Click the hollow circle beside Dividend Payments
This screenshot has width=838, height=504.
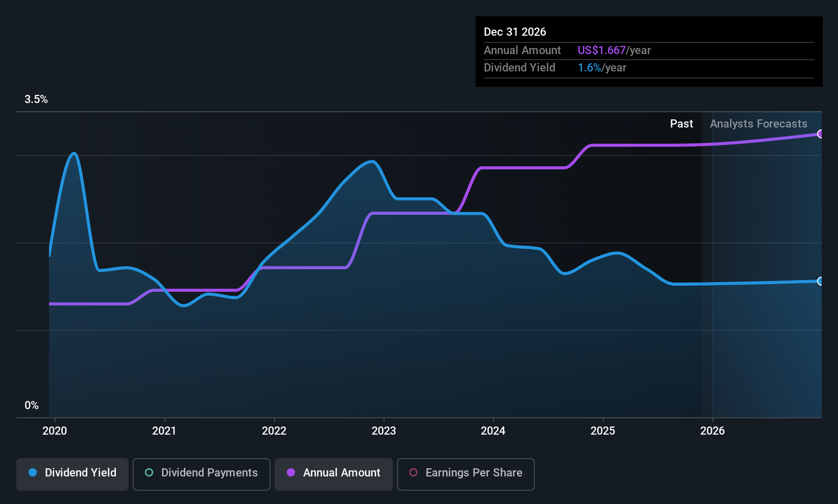[149, 473]
